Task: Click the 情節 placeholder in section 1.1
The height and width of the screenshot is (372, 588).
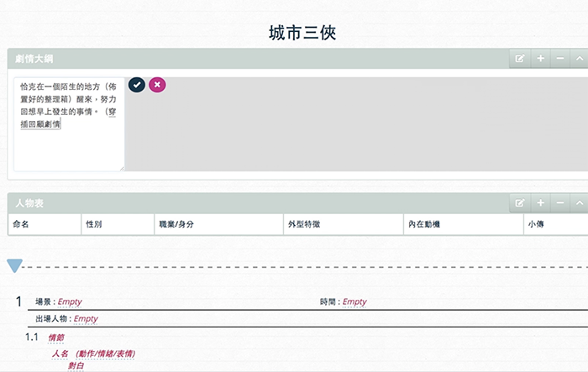Action: pyautogui.click(x=56, y=338)
